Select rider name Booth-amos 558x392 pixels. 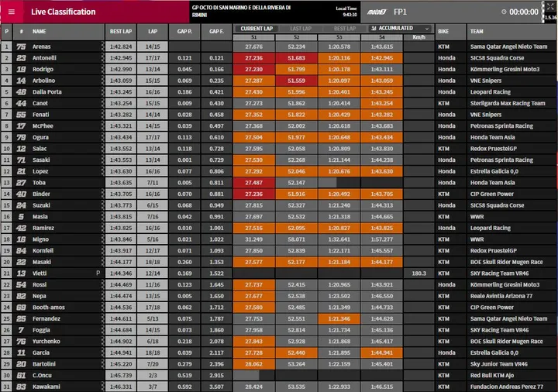click(x=48, y=308)
